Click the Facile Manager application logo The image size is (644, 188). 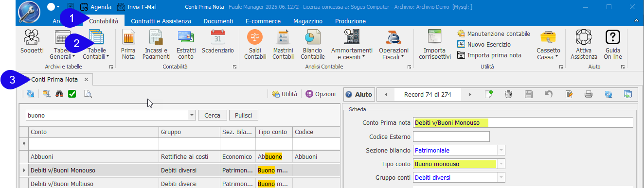[29, 12]
